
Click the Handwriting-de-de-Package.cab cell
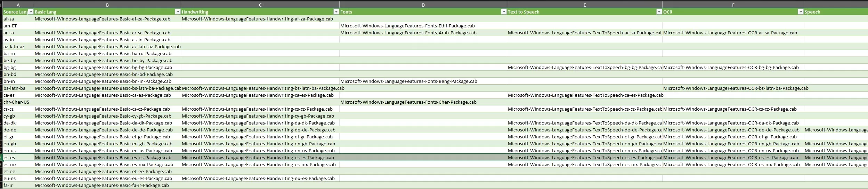260,130
